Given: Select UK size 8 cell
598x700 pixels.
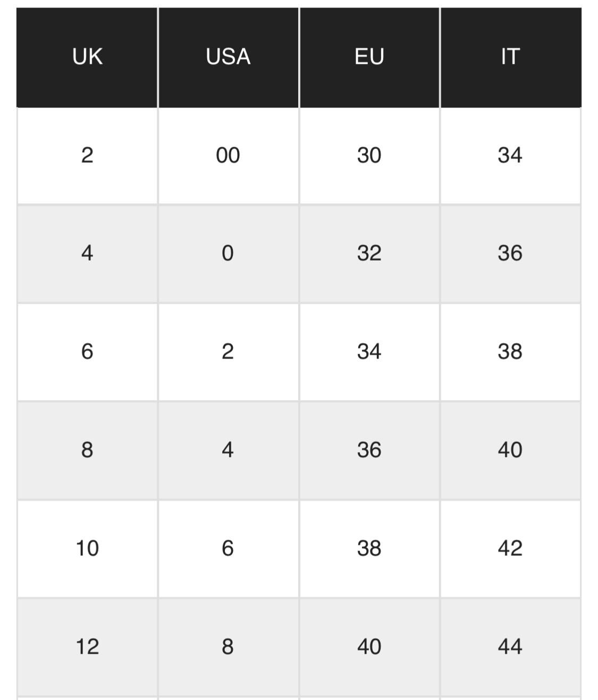Looking at the screenshot, I should (x=87, y=450).
